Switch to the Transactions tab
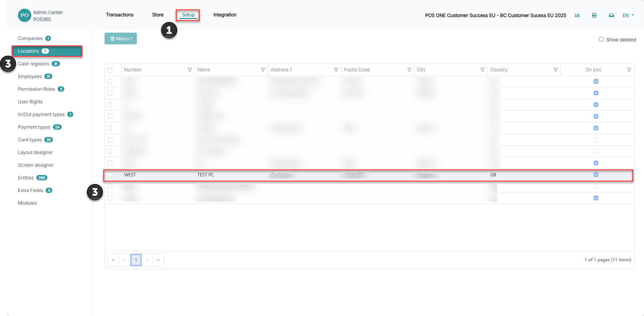Screen dimensions: 644x316 tap(120, 15)
